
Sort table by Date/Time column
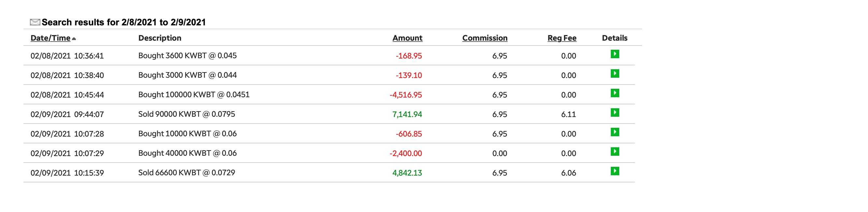pos(50,38)
